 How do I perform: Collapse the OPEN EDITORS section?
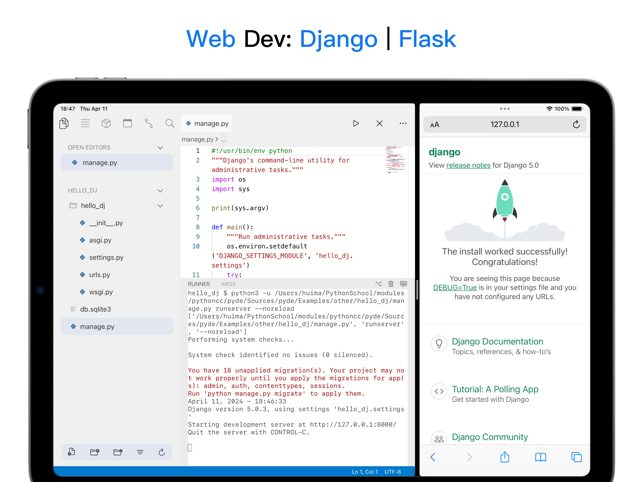coord(160,147)
